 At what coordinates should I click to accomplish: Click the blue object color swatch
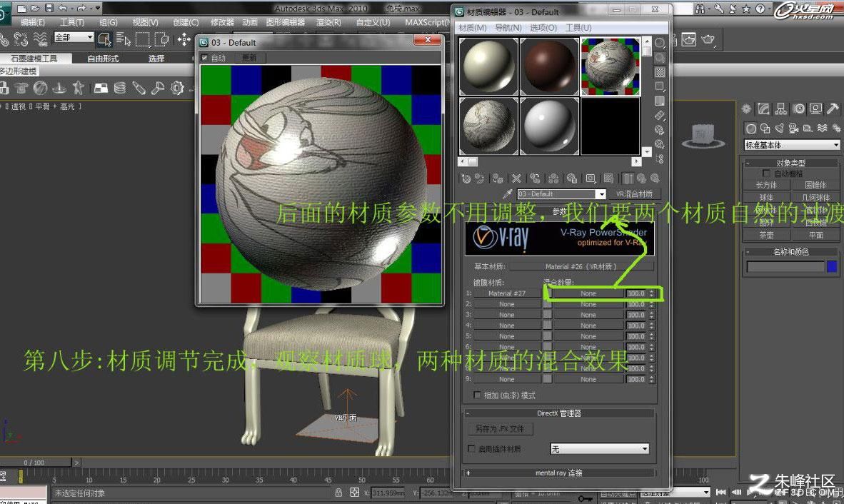pyautogui.click(x=832, y=266)
